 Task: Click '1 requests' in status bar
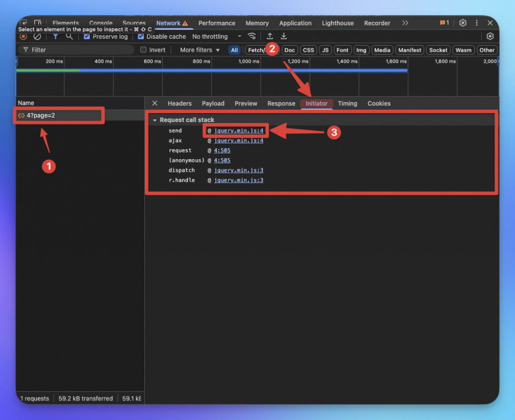coord(35,398)
